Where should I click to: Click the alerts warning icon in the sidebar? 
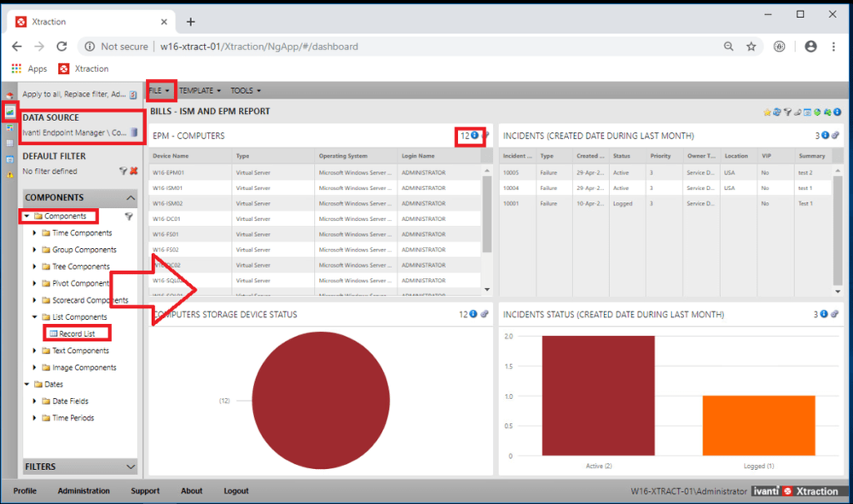coord(9,173)
